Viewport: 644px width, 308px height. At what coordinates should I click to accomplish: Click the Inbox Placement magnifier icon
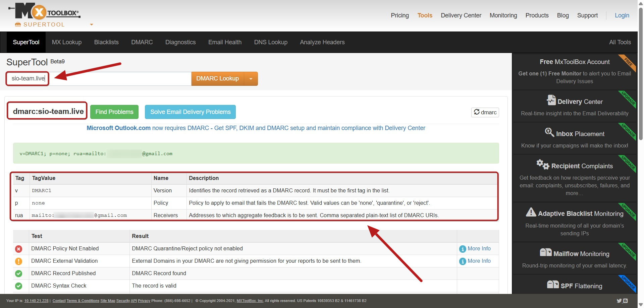(x=549, y=132)
